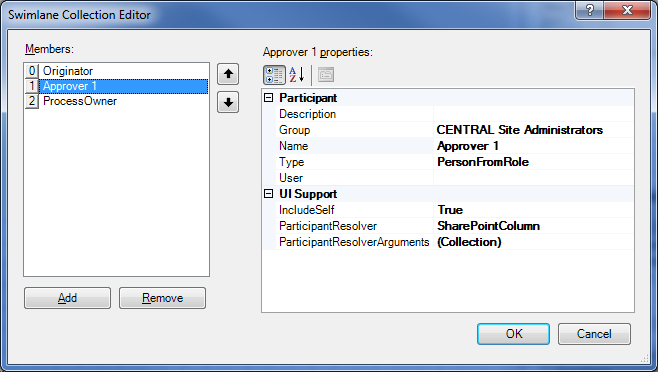
Task: Confirm changes with OK
Action: [x=513, y=334]
